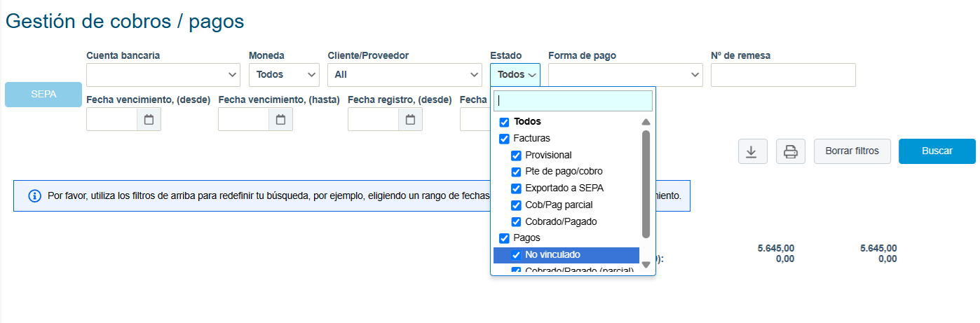Toggle the No vinculado checkbox

tap(516, 255)
